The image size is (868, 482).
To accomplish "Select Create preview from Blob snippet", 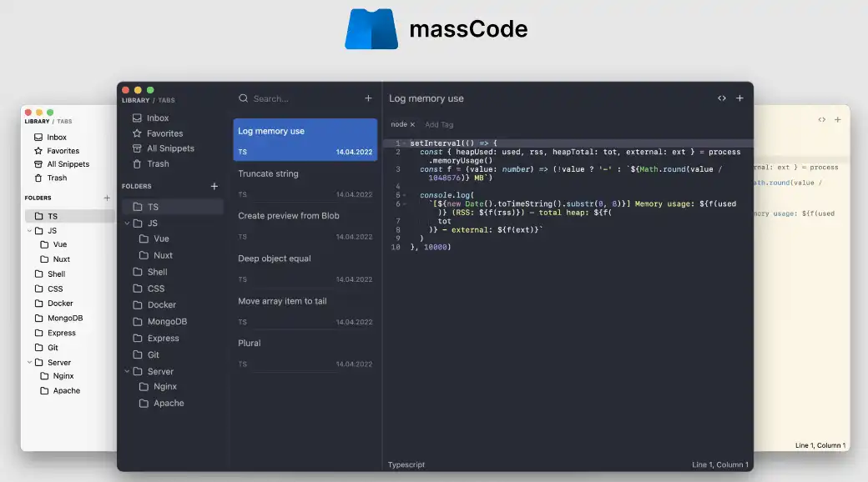I will coord(305,225).
